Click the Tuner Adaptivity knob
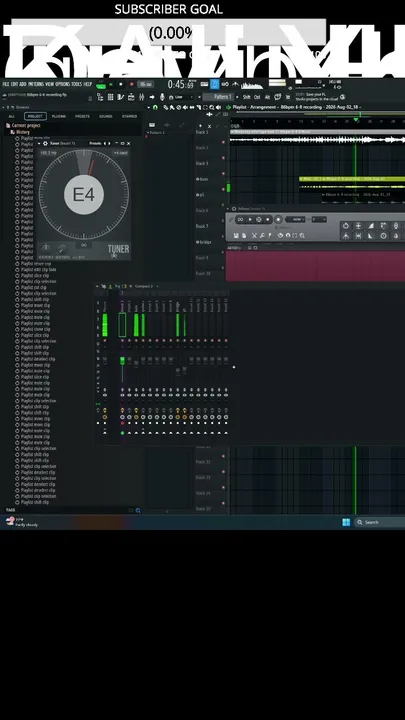Viewport: 405px width, 720px height. coord(62,248)
